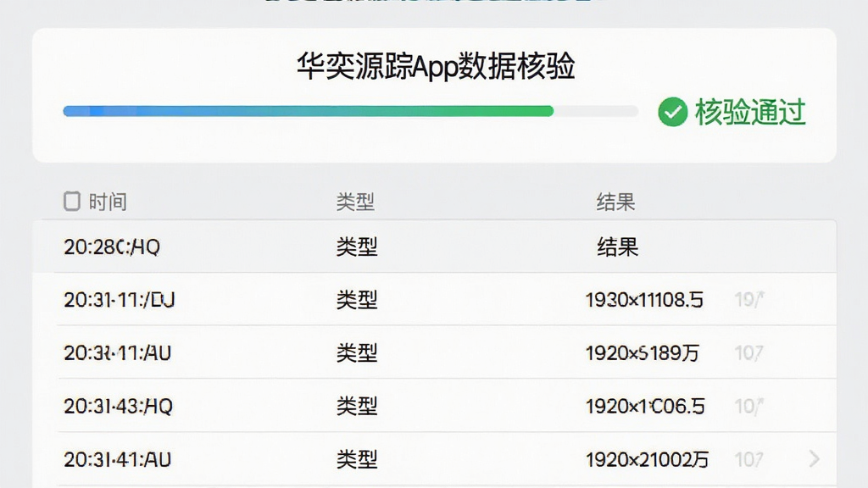Select the 类型 column header
Image resolution: width=868 pixels, height=488 pixels.
[x=355, y=202]
